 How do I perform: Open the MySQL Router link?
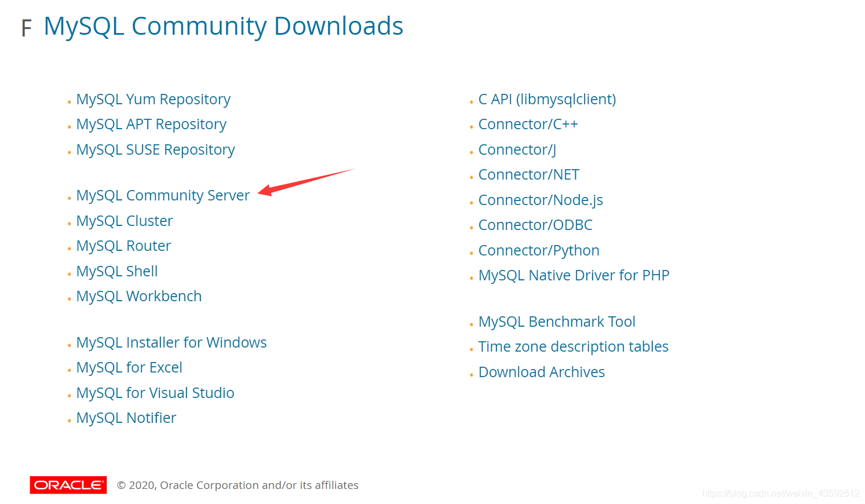pyautogui.click(x=123, y=246)
